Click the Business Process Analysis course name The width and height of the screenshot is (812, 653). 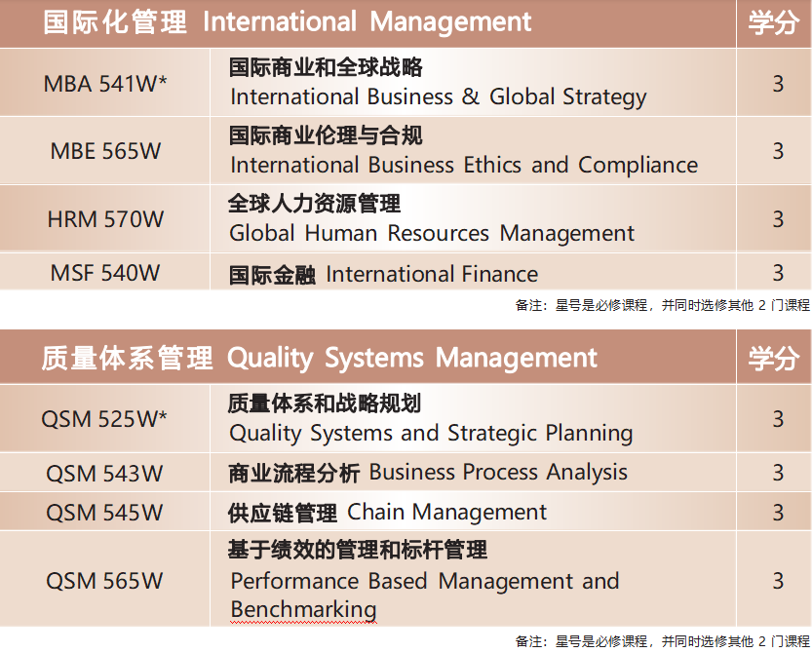click(498, 473)
